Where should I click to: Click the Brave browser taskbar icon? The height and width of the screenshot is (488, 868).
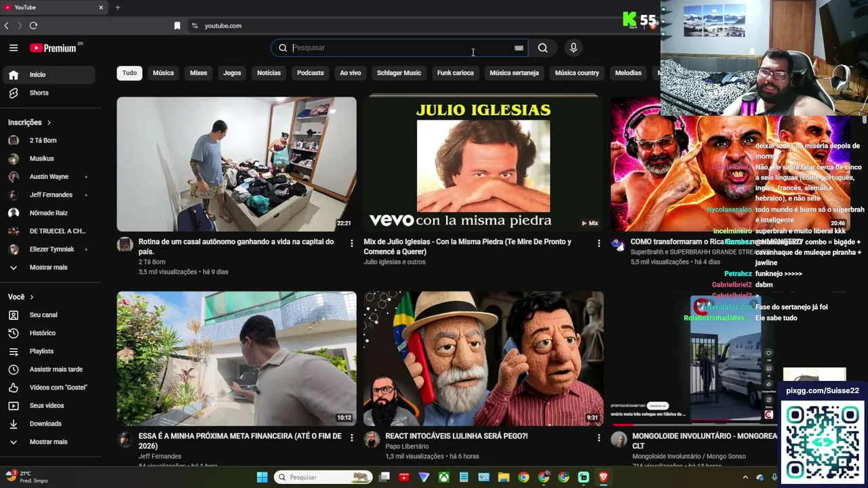coord(603,477)
